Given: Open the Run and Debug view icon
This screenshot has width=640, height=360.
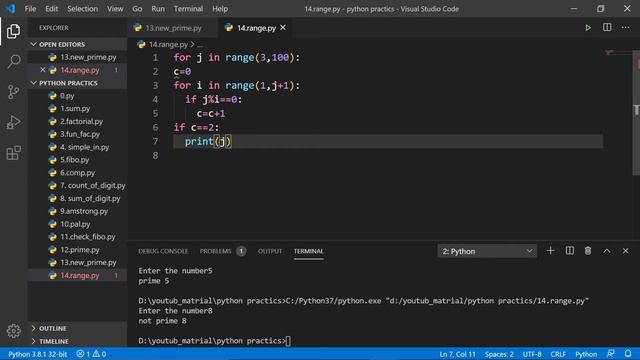Looking at the screenshot, I should pos(13,122).
